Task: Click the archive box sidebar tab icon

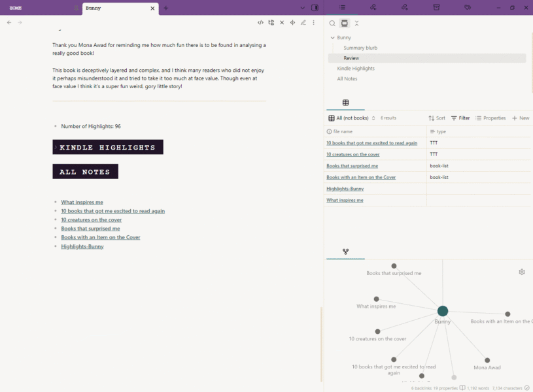Action: [436, 8]
